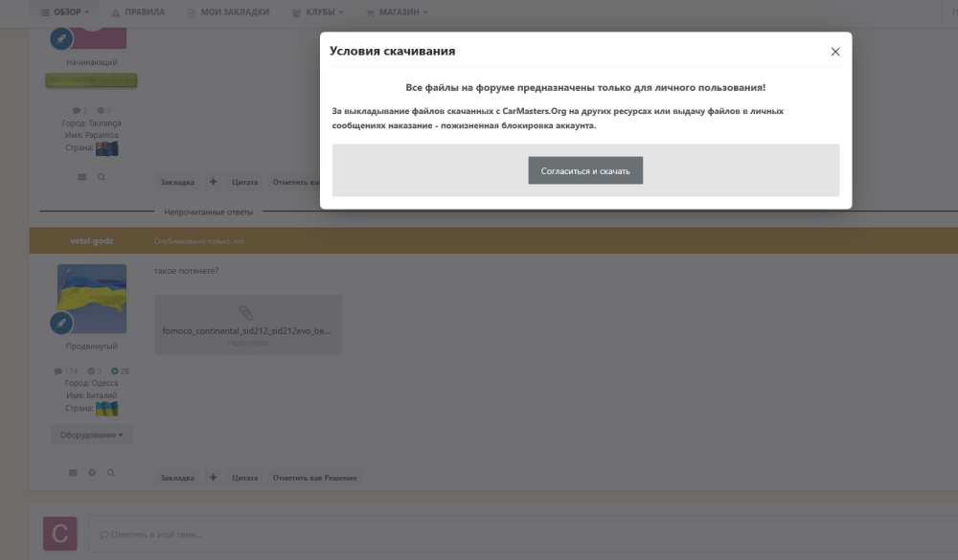
Task: Click the green plus reputation 28 counter
Action: (120, 371)
